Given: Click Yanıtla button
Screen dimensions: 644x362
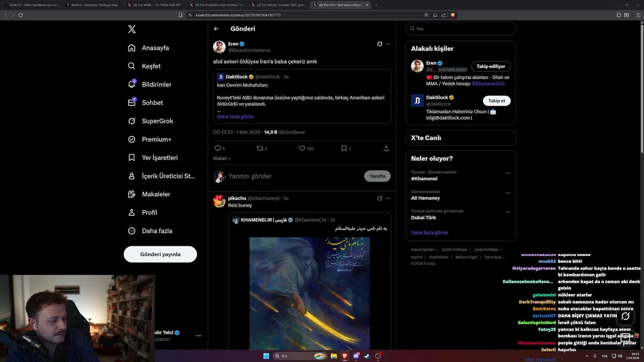Looking at the screenshot, I should click(x=377, y=176).
